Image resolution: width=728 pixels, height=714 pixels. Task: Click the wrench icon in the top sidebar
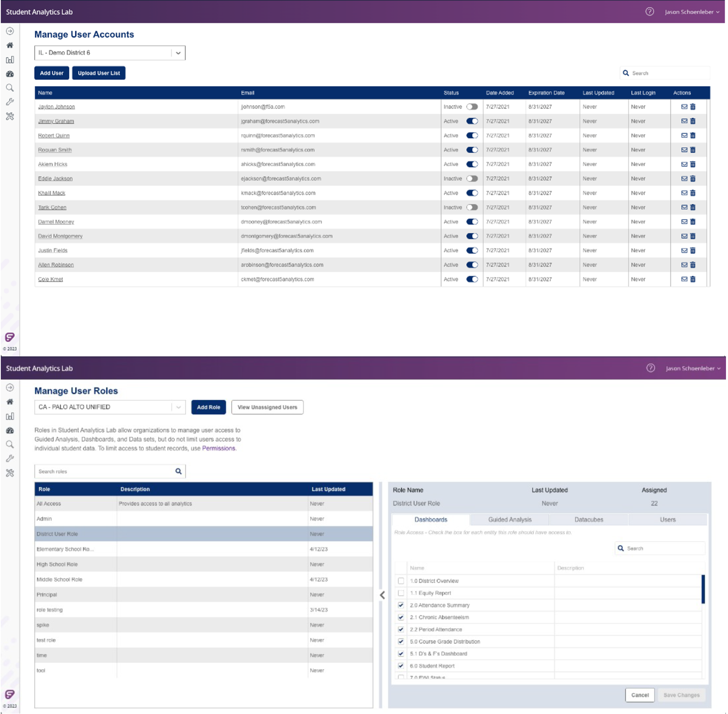tap(10, 102)
